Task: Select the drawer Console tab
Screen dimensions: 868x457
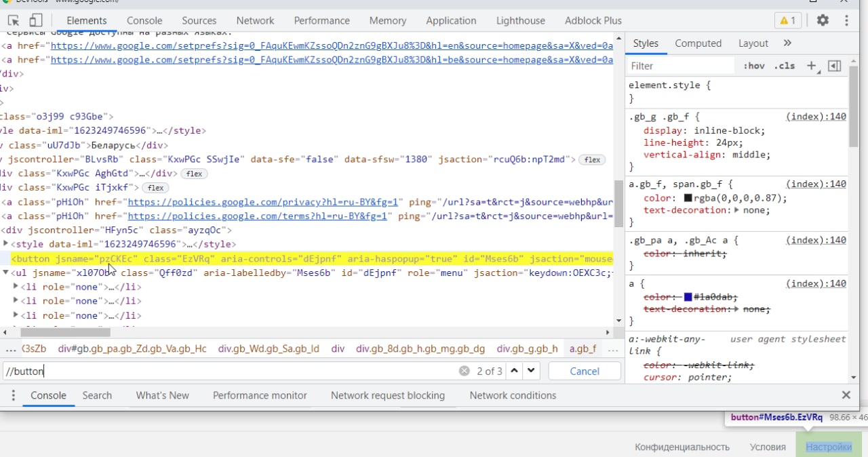Action: pyautogui.click(x=48, y=395)
